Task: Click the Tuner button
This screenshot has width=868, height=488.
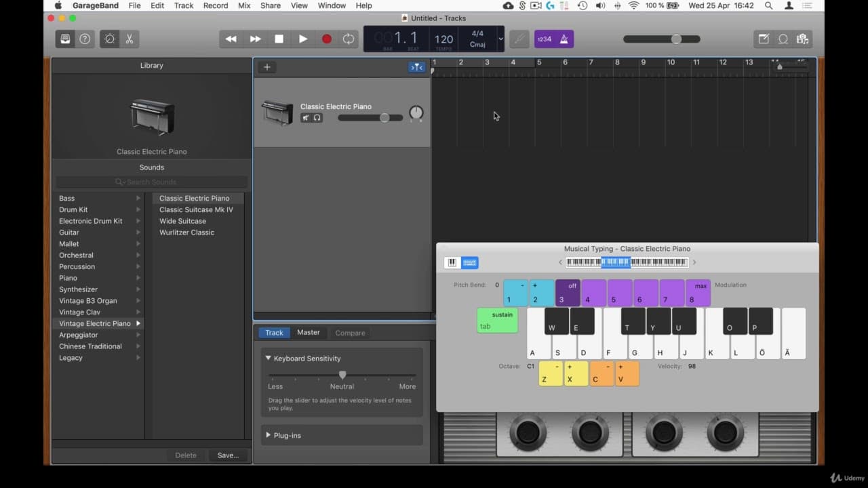Action: coord(519,39)
